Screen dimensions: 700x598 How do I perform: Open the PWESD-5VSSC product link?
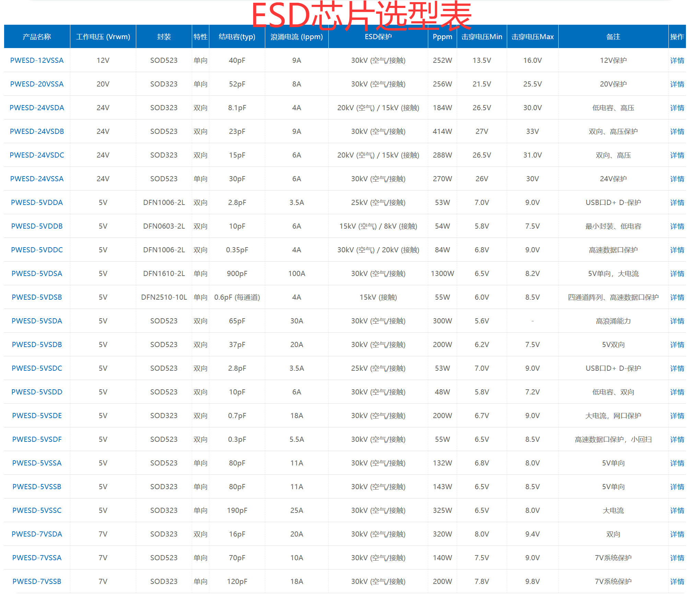tap(37, 510)
